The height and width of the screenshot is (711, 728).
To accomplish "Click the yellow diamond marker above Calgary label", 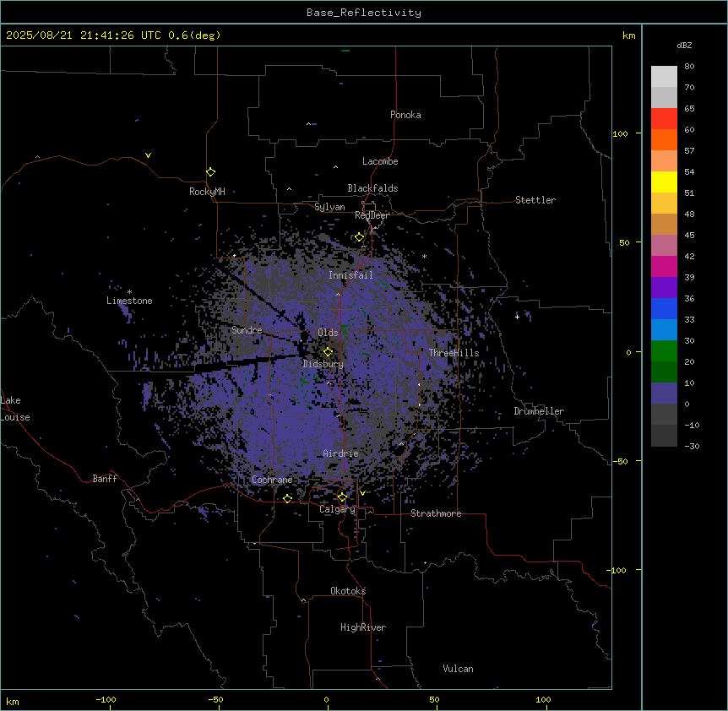I will (342, 497).
